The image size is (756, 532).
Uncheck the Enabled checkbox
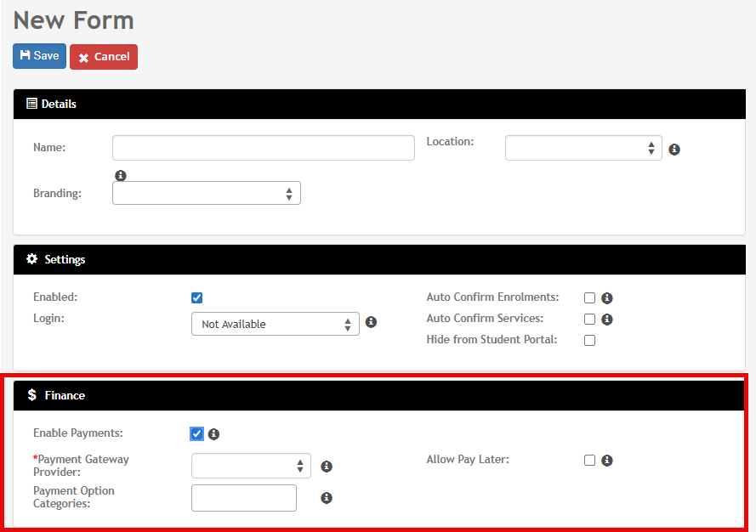[x=196, y=297]
